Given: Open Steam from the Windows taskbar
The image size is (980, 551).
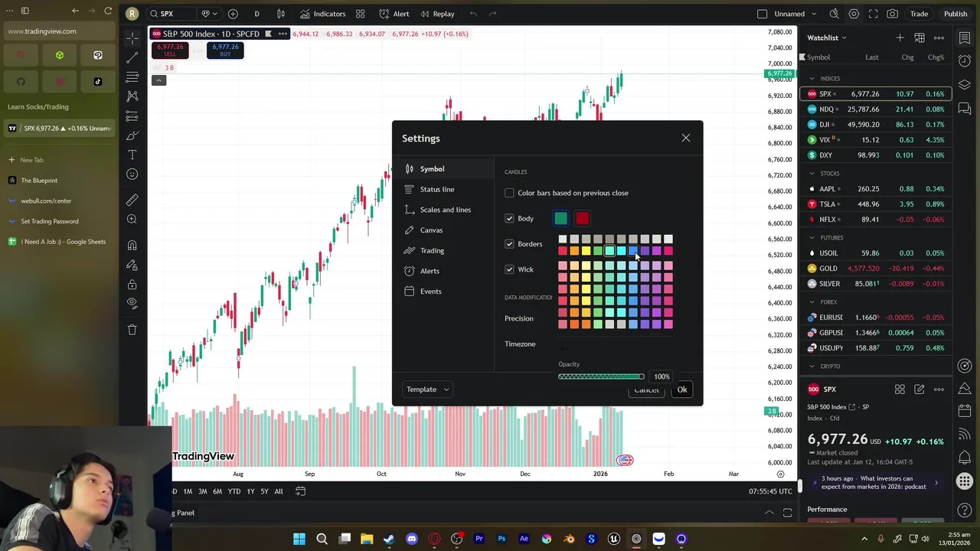Looking at the screenshot, I should coord(390,539).
